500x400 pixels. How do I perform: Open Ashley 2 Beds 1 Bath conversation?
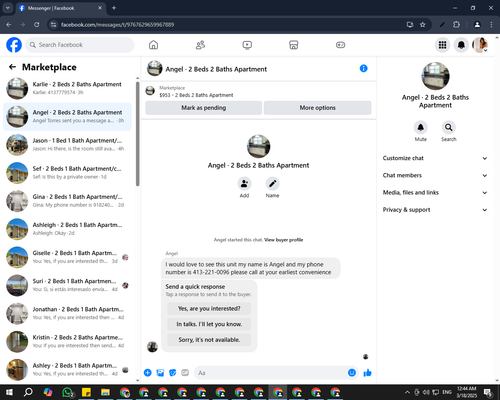pyautogui.click(x=68, y=370)
